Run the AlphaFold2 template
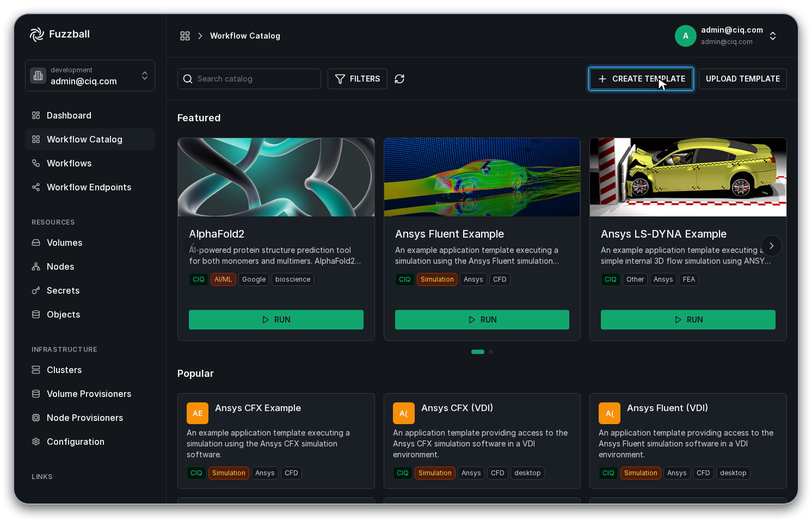 [x=276, y=320]
